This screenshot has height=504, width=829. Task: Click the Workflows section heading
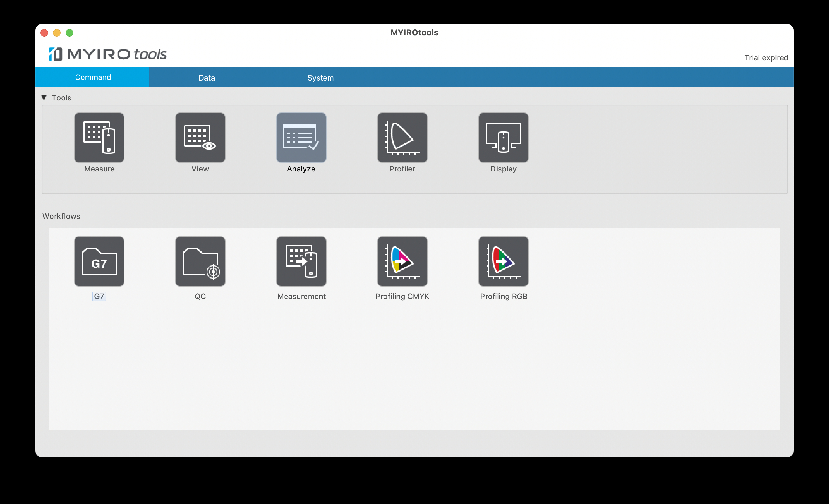click(61, 216)
